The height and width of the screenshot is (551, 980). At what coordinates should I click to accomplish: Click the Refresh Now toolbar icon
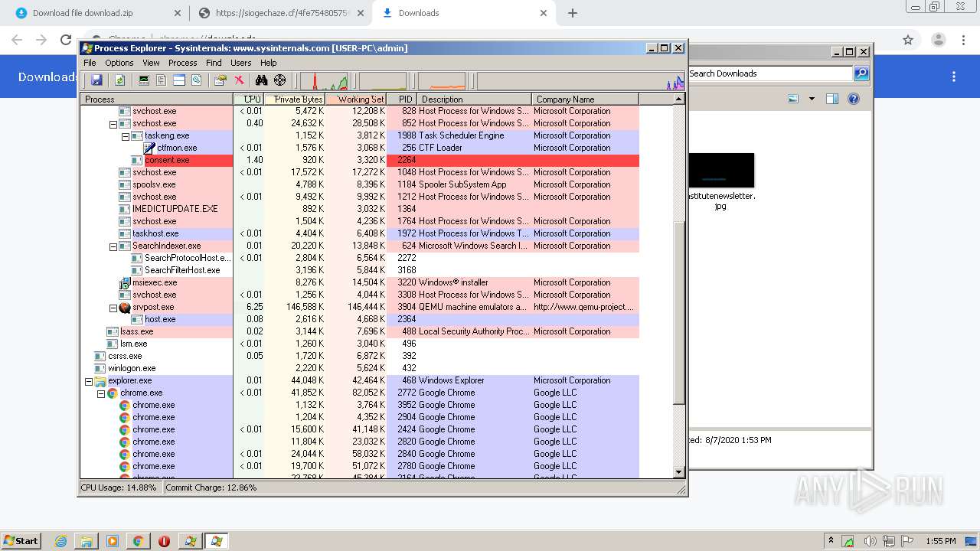click(x=119, y=80)
